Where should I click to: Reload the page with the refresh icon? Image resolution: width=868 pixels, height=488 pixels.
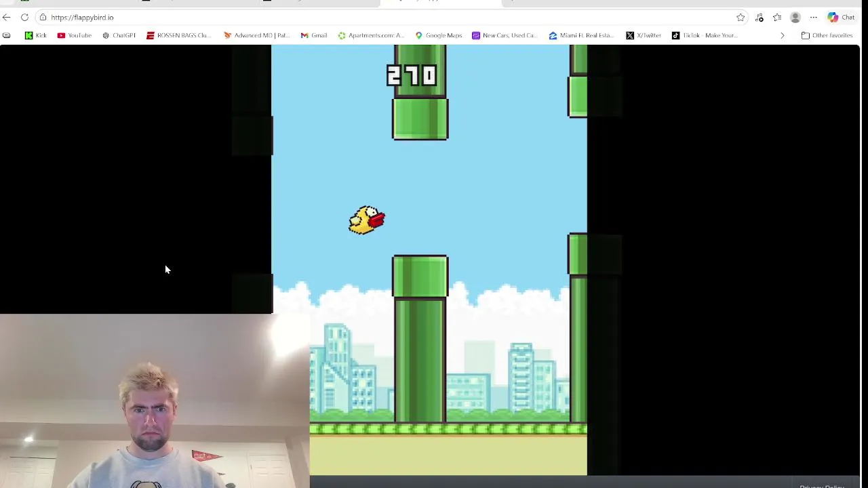click(24, 18)
